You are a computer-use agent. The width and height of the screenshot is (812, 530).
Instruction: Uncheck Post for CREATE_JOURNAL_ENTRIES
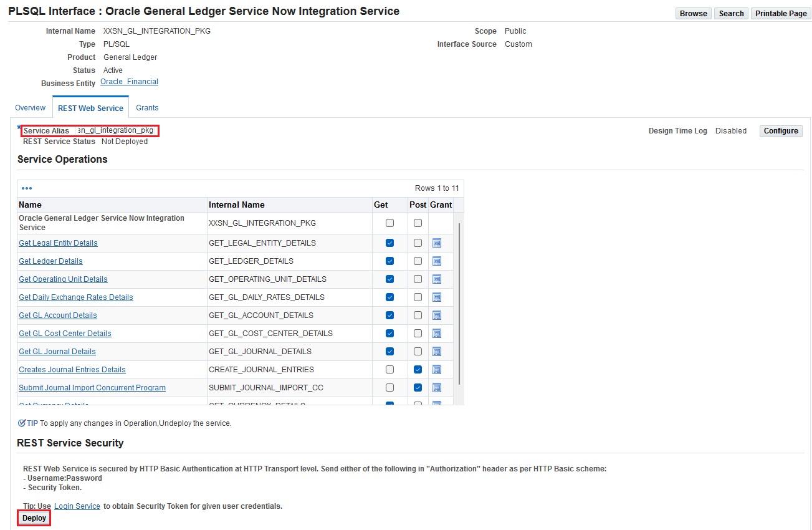[418, 370]
